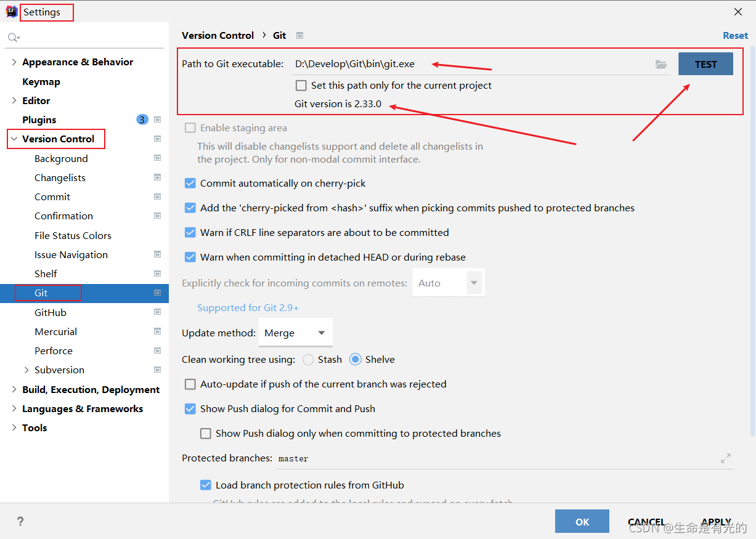Toggle 'Load branch protection rules from GitHub'
756x539 pixels.
click(x=206, y=485)
